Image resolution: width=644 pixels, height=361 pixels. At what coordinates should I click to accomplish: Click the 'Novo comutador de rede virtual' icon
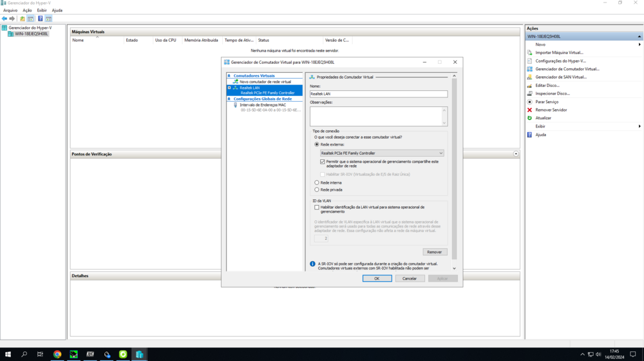click(236, 82)
